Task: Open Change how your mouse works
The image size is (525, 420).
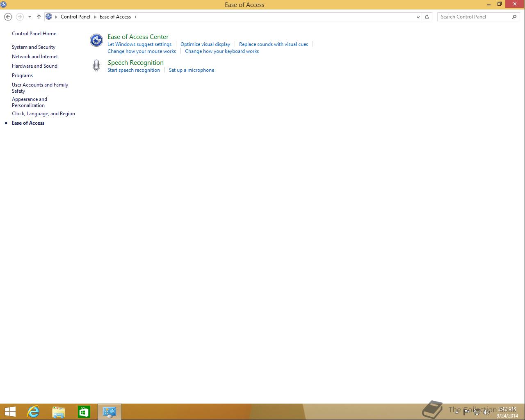Action: coord(142,51)
